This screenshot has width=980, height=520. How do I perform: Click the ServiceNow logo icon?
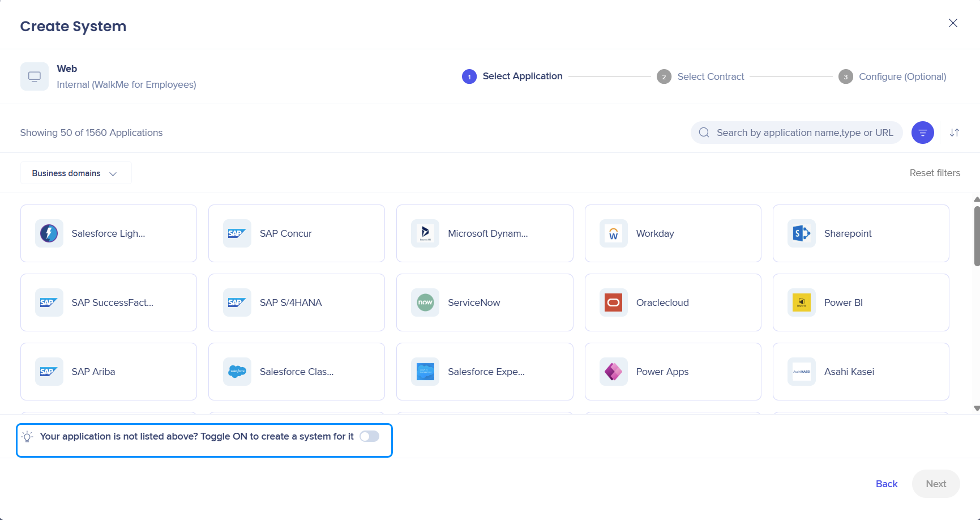point(425,302)
